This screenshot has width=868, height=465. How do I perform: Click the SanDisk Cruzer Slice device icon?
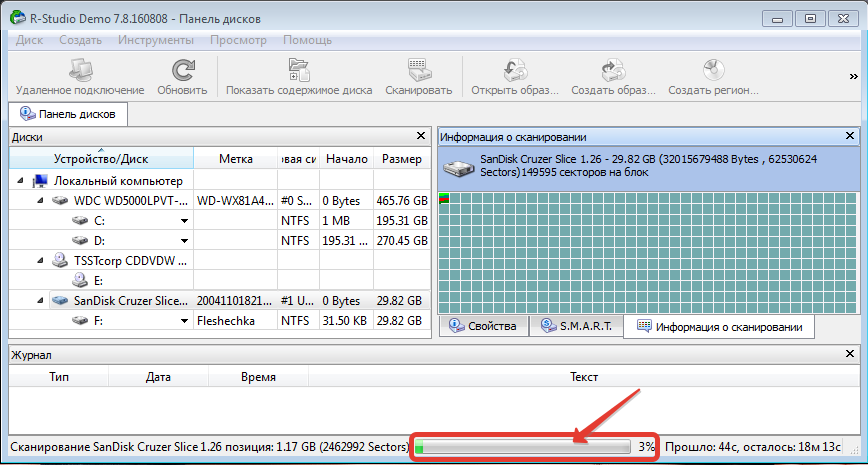click(x=60, y=301)
